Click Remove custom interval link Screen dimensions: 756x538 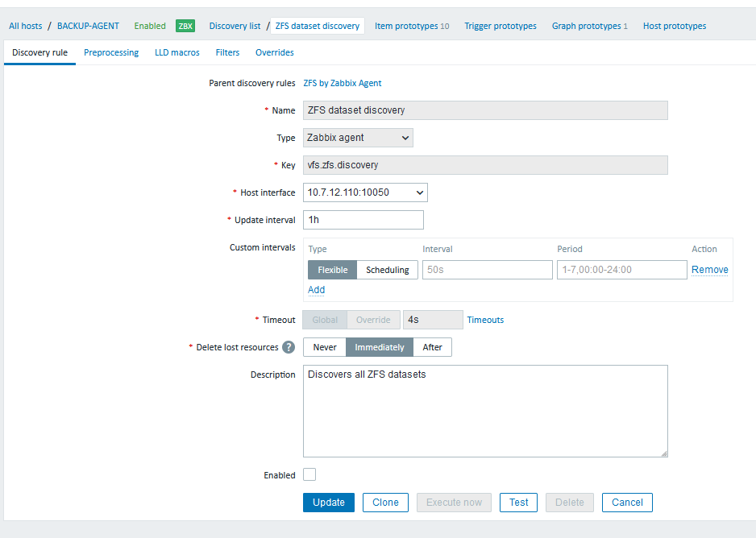[710, 270]
